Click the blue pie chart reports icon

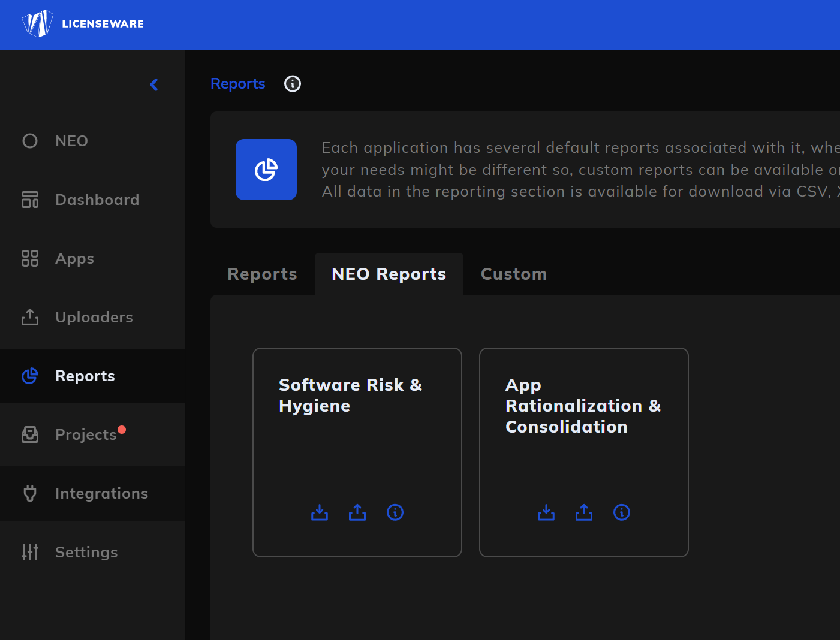pos(266,170)
